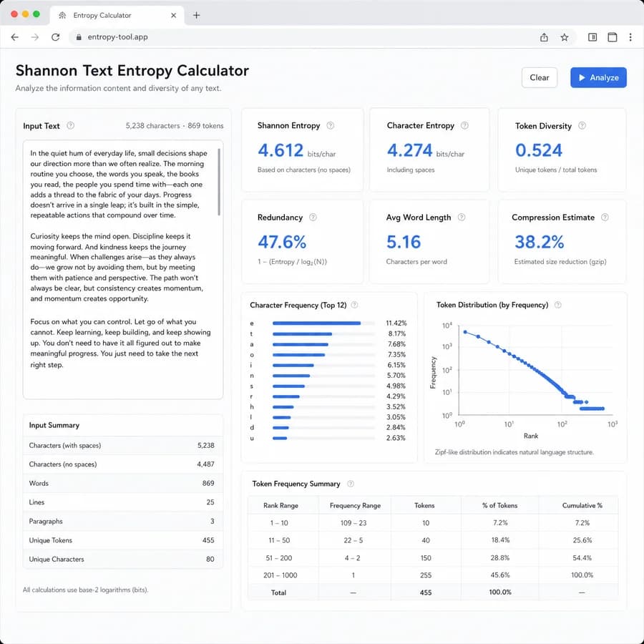
Task: Click the Clear button
Action: pyautogui.click(x=539, y=77)
